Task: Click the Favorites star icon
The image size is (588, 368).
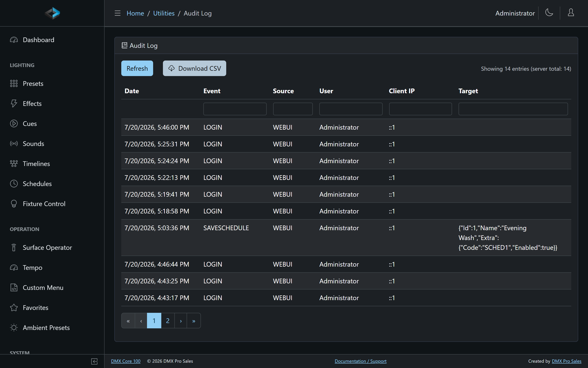Action: click(x=14, y=308)
